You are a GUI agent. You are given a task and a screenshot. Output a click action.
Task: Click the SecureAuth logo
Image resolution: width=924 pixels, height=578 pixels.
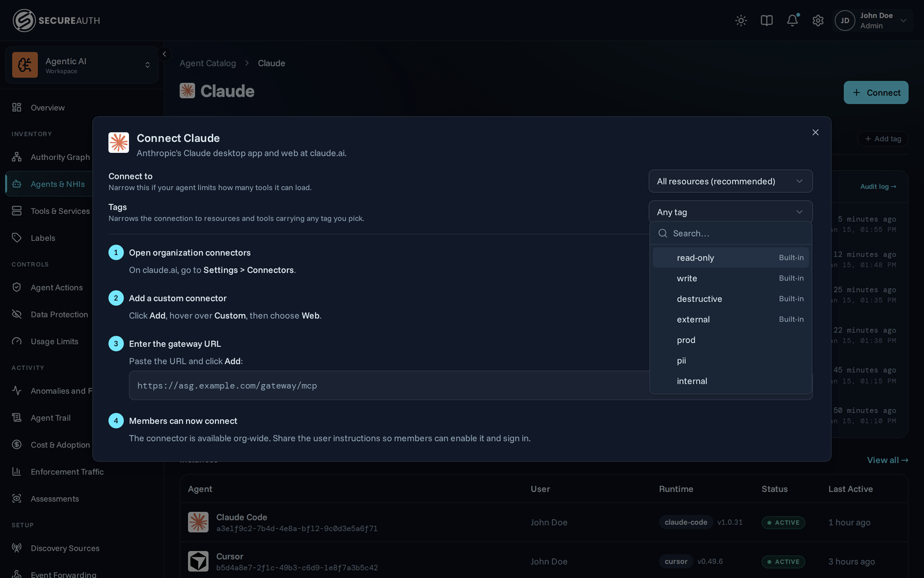coord(56,21)
